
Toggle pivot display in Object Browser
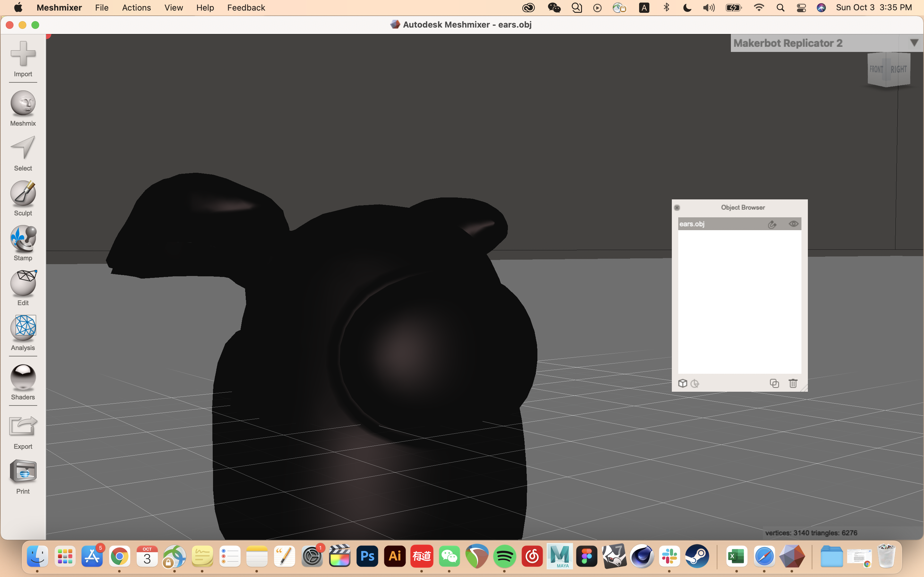[695, 383]
